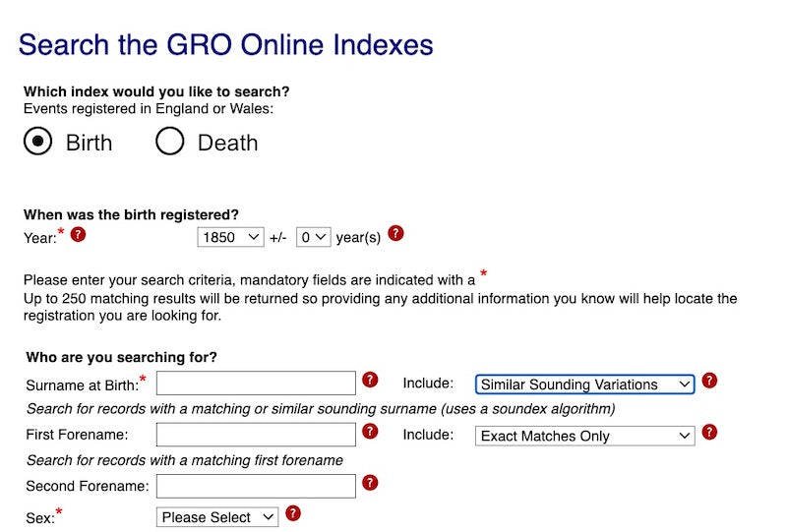
Task: Click into the Surname at Birth field
Action: click(x=256, y=384)
